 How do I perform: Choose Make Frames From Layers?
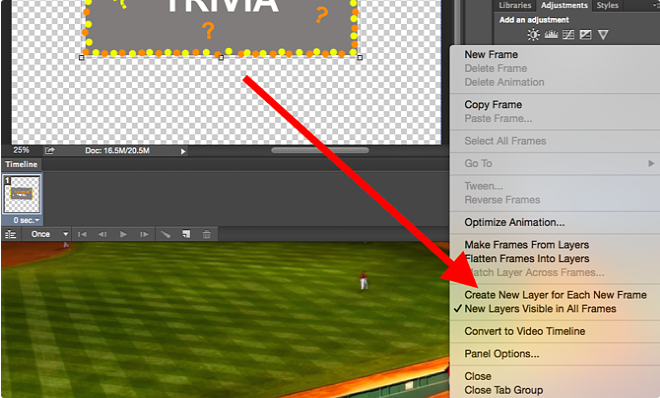point(527,245)
